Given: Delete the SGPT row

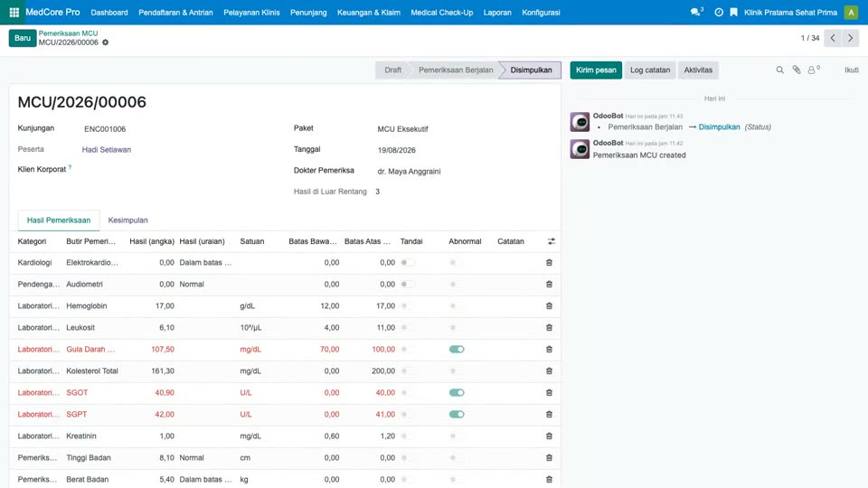Looking at the screenshot, I should [x=549, y=415].
